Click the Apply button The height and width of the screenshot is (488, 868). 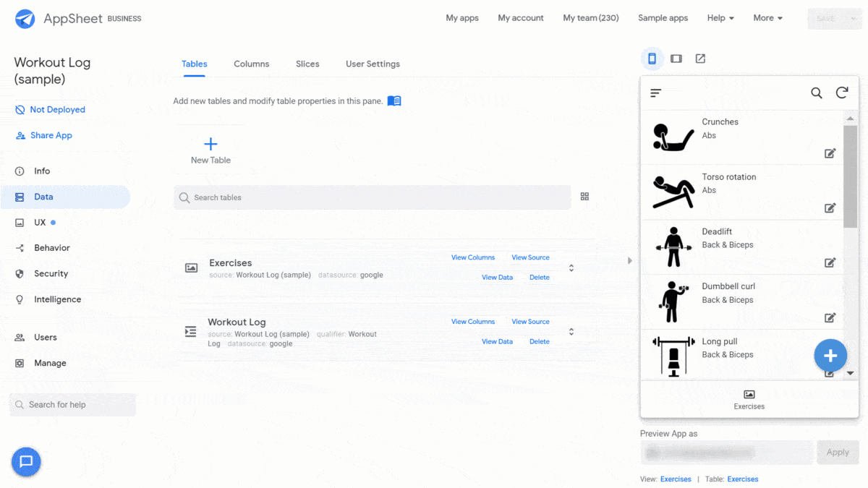coord(838,453)
